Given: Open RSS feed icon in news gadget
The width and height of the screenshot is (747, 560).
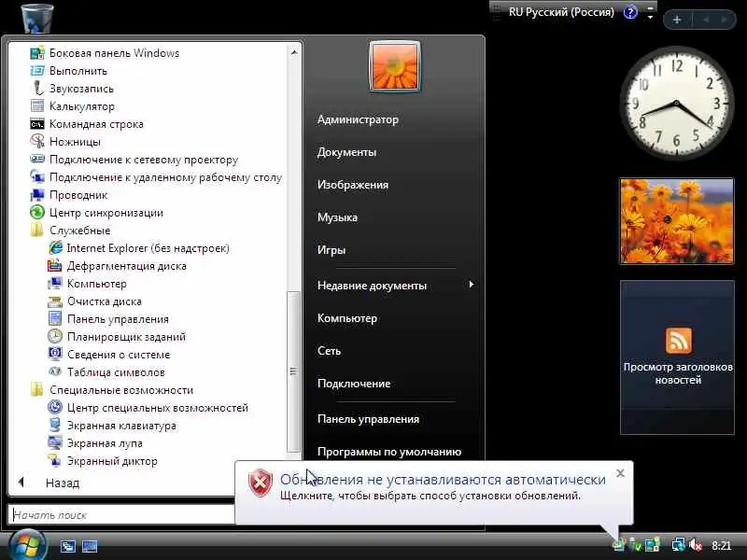Looking at the screenshot, I should coord(679,341).
